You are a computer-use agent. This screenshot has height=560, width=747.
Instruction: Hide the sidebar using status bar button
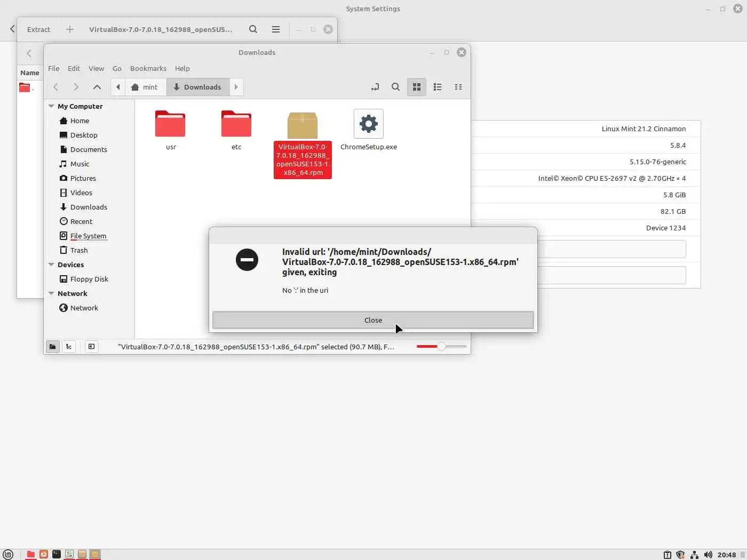pyautogui.click(x=92, y=347)
